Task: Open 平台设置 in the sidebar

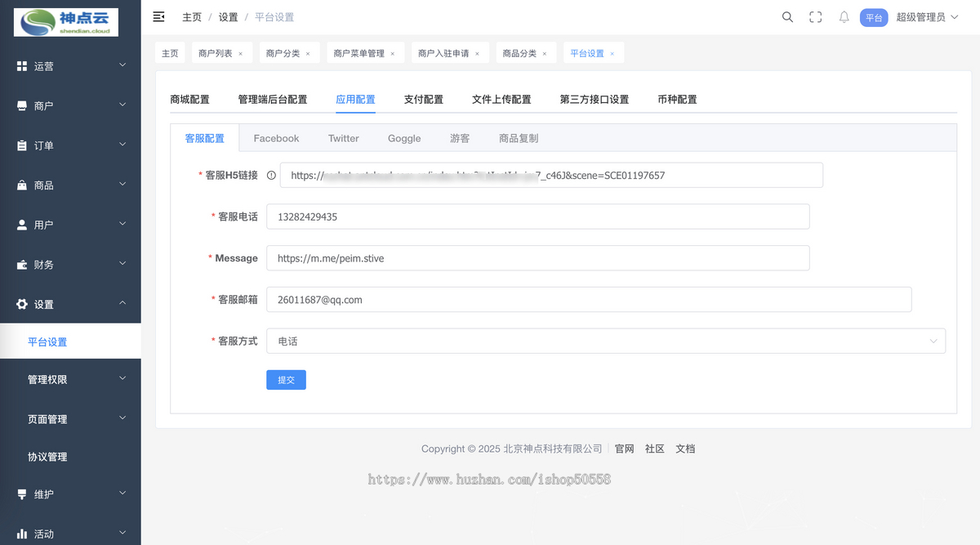Action: coord(70,342)
